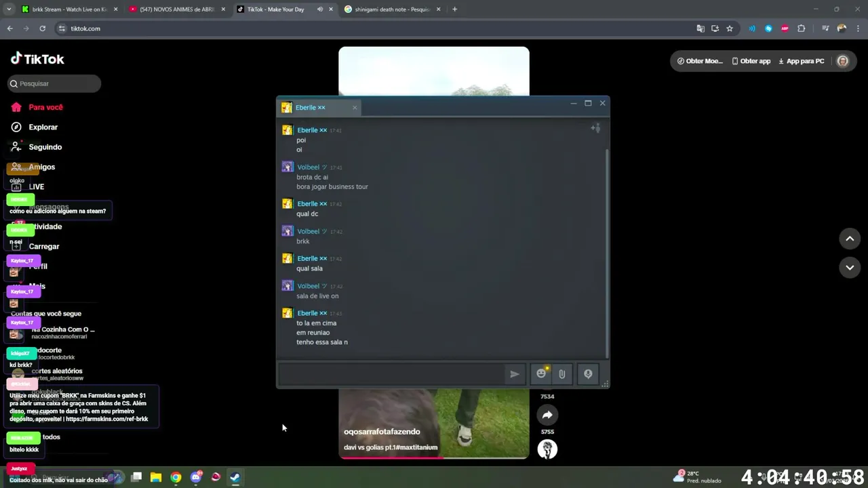Click the Obter Moedas button
868x488 pixels.
[x=699, y=61]
